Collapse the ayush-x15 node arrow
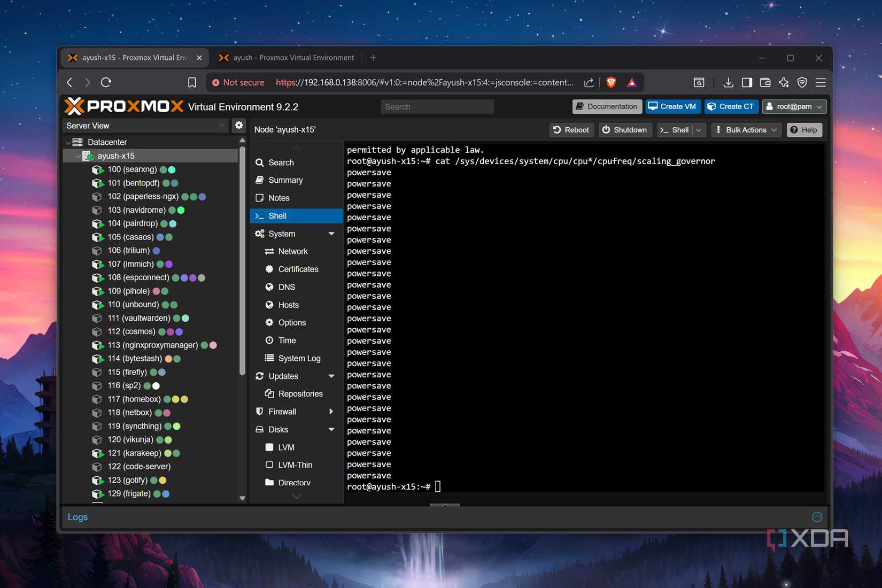882x588 pixels. click(x=78, y=156)
